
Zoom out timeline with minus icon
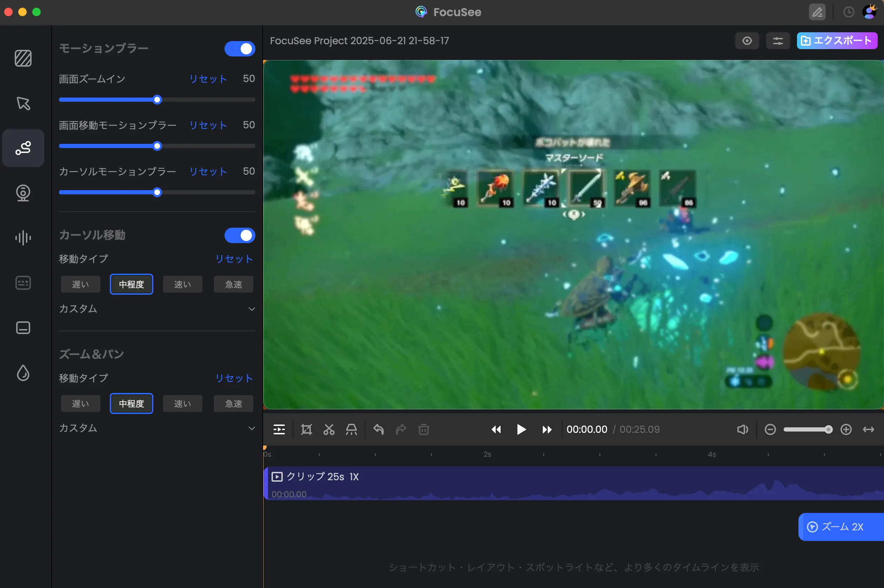[x=770, y=429]
